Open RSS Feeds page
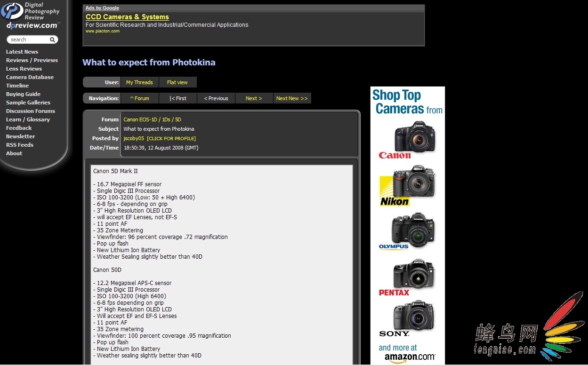Viewport: 588px width, 365px height. point(20,145)
